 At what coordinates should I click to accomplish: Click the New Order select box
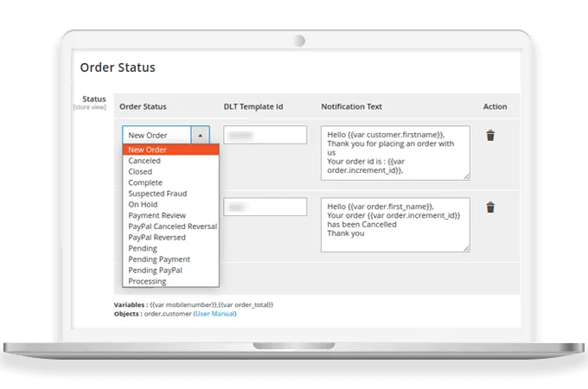tap(166, 135)
